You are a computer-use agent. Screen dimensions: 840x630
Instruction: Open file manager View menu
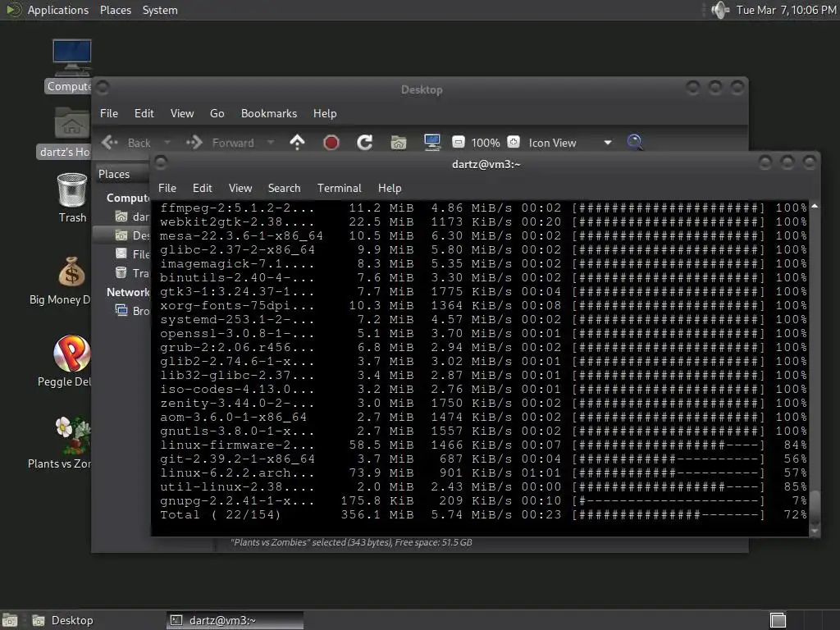[181, 113]
